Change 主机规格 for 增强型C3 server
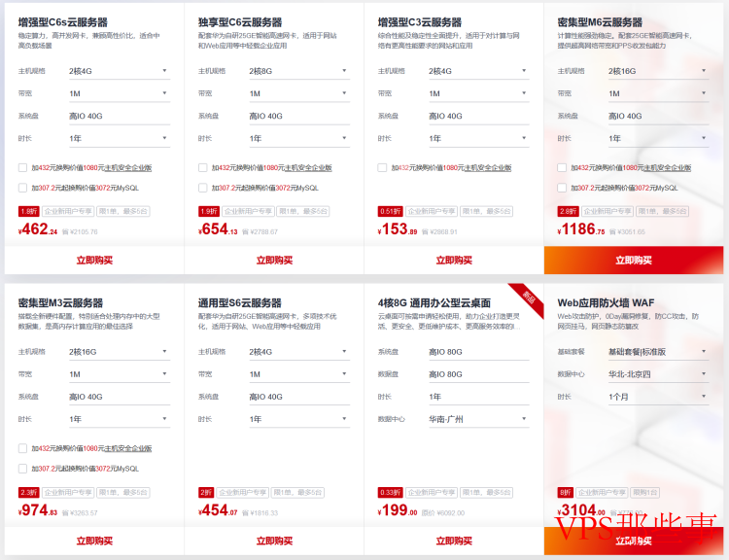 click(x=479, y=71)
